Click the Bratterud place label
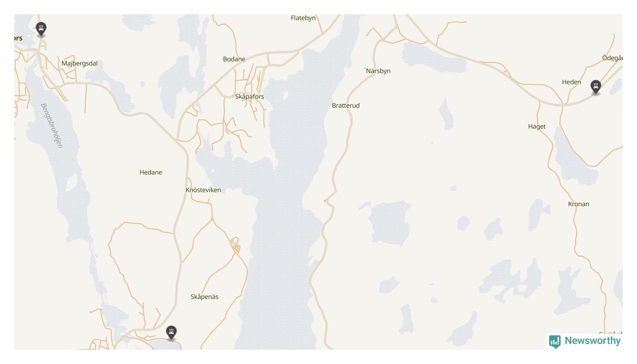Image resolution: width=637 pixels, height=364 pixels. point(346,105)
